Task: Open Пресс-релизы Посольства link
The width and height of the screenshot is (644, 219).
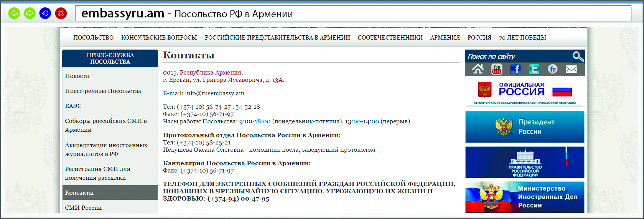Action: point(103,91)
